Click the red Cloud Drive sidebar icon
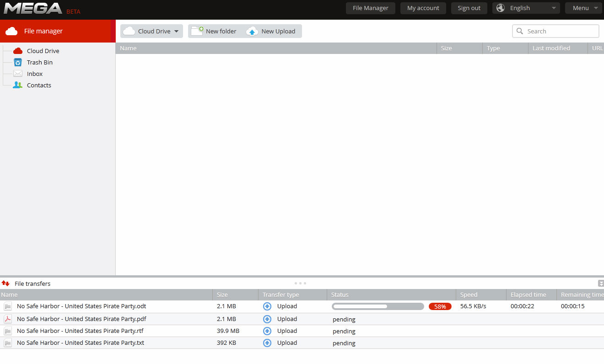This screenshot has height=364, width=604. (x=18, y=51)
